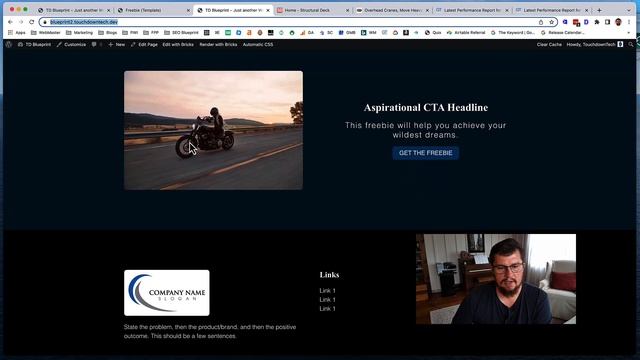Open TD Blueprint site menu in admin bar

pos(34,44)
